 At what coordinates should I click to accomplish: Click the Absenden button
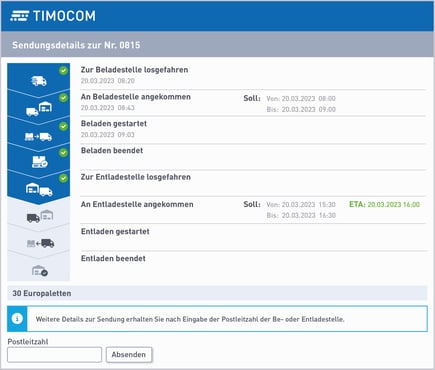(x=129, y=355)
